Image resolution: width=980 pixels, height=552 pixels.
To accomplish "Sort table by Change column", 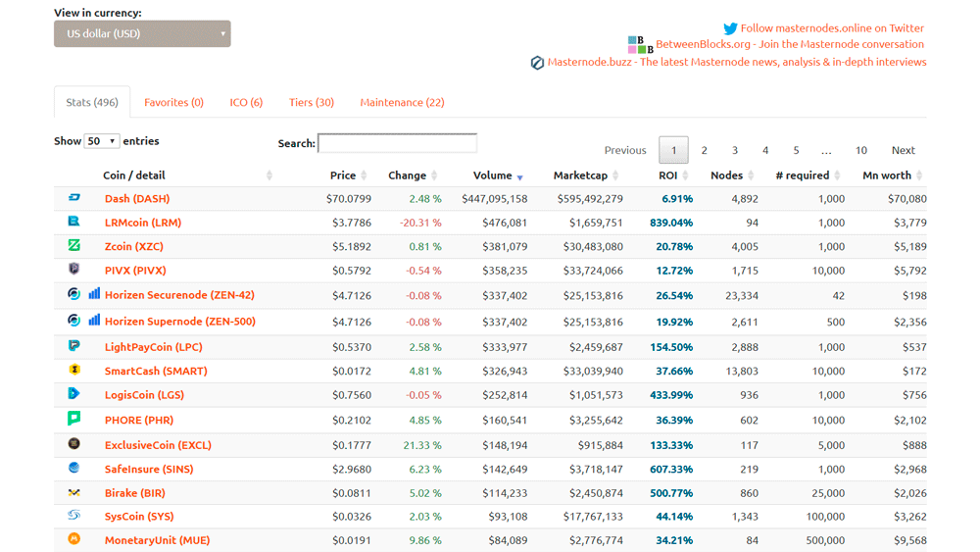I will pyautogui.click(x=413, y=176).
